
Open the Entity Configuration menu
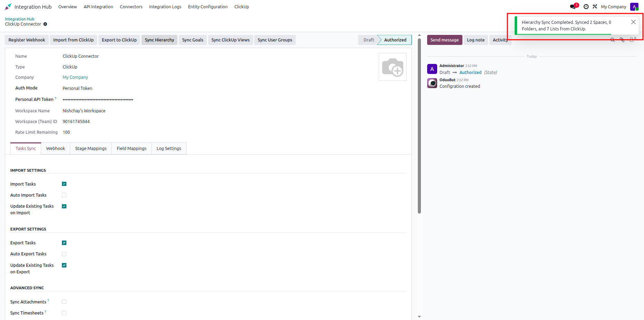(x=208, y=7)
